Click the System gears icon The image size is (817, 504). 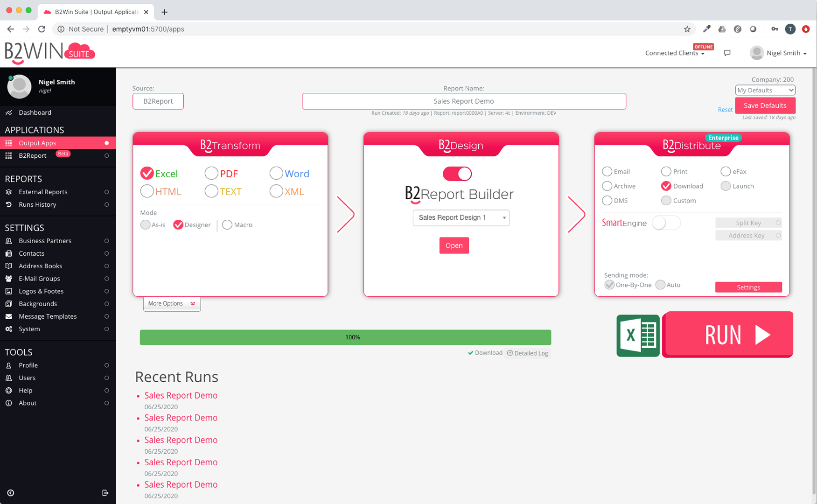9,329
